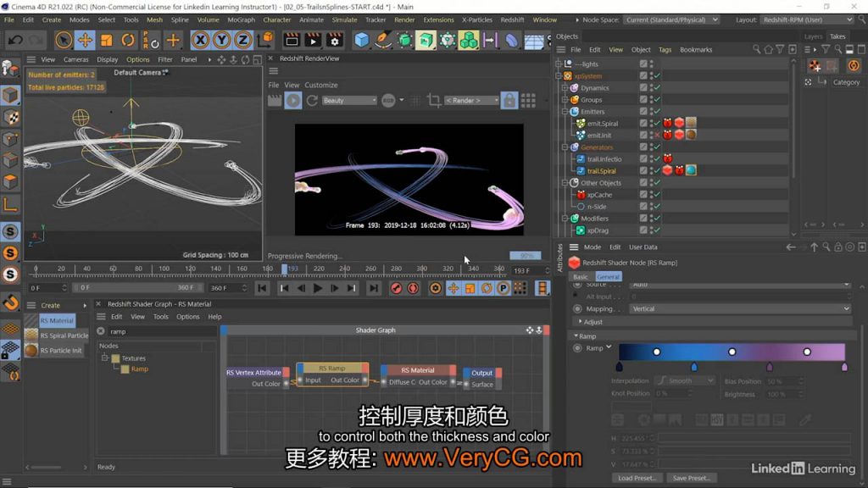868x488 pixels.
Task: Click the Undo arrow icon
Action: click(x=15, y=40)
